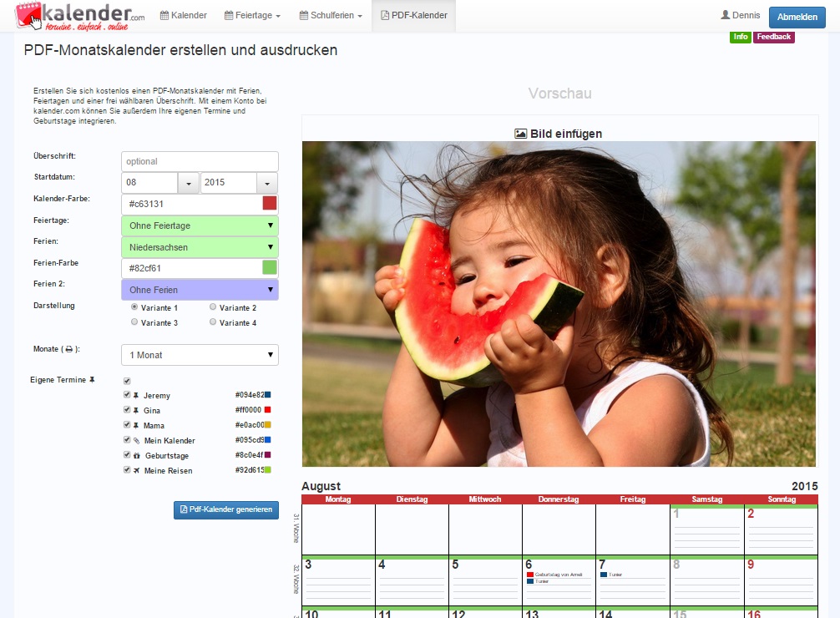Click the gift icon next to Geburtstage
The height and width of the screenshot is (618, 840).
tap(136, 455)
